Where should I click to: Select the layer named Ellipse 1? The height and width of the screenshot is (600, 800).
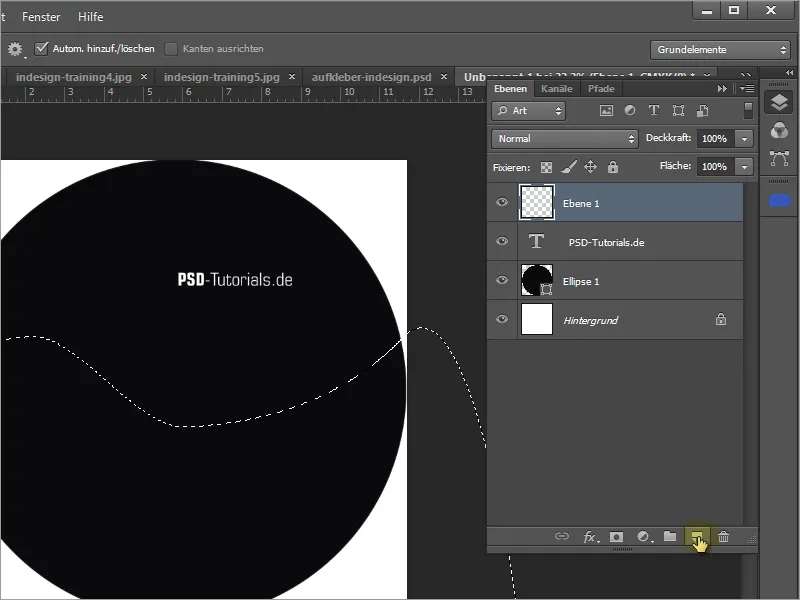[581, 282]
